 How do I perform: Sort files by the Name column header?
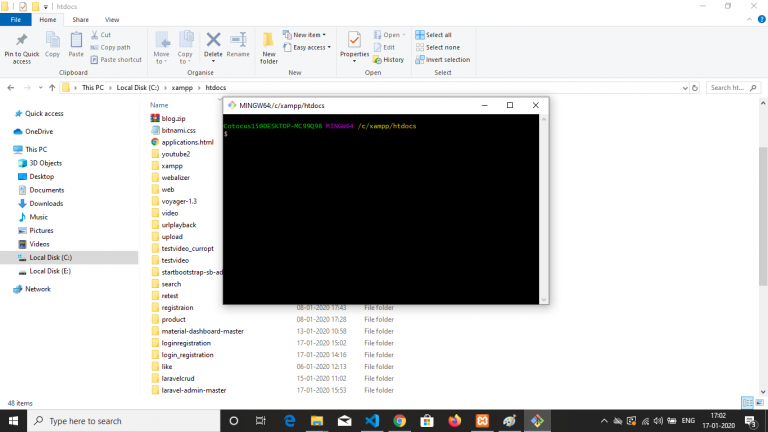pyautogui.click(x=159, y=105)
